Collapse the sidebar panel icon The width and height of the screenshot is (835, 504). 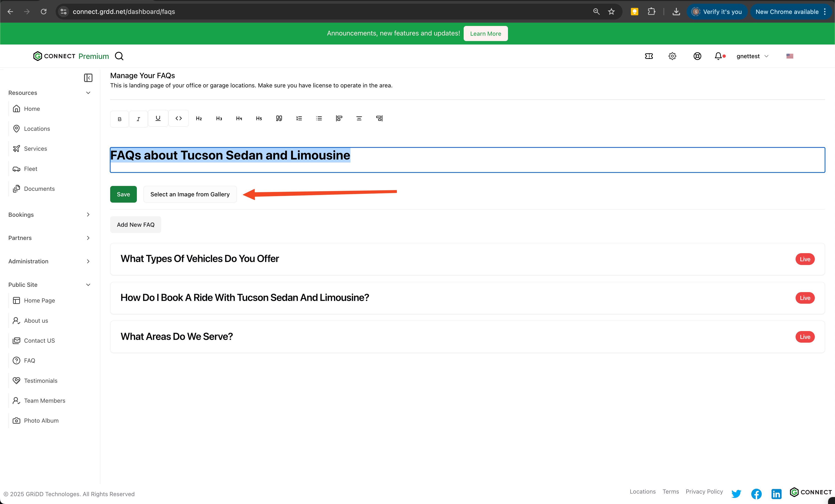coord(88,78)
